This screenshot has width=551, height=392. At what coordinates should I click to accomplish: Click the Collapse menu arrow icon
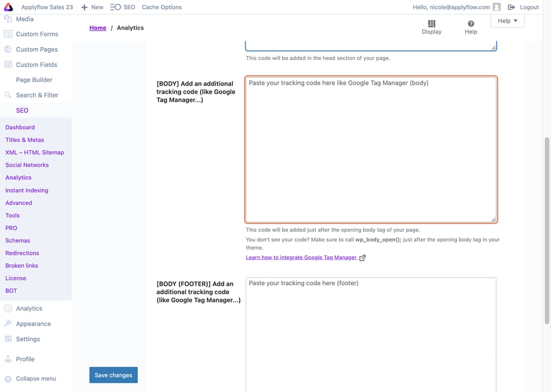click(8, 379)
